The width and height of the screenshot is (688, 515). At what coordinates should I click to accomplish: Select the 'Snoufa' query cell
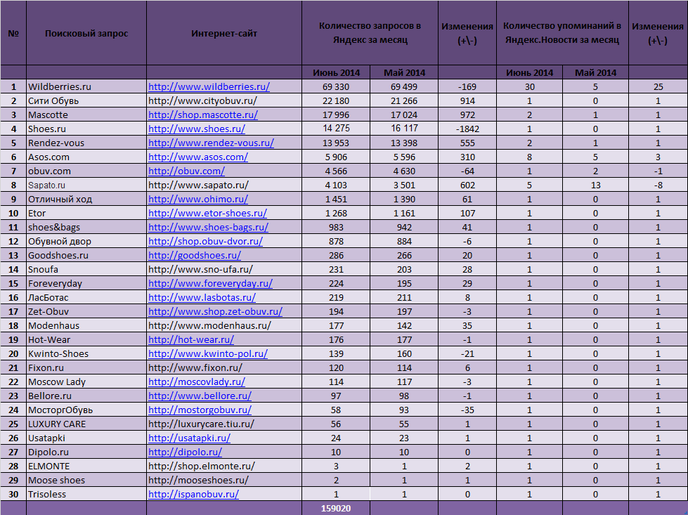point(86,269)
